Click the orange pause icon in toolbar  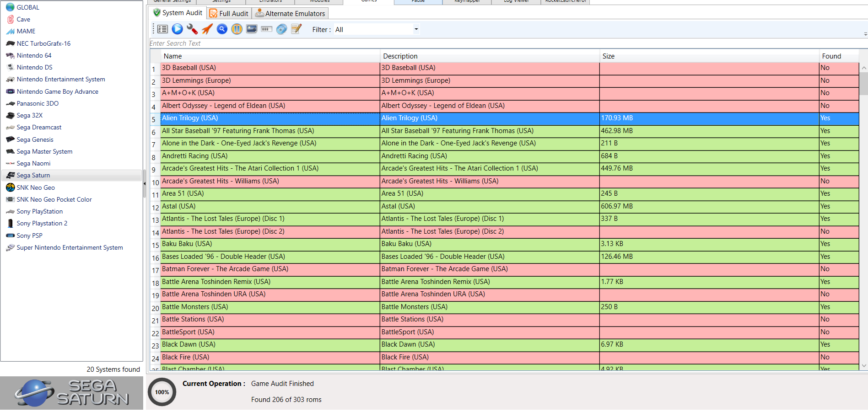coord(237,29)
